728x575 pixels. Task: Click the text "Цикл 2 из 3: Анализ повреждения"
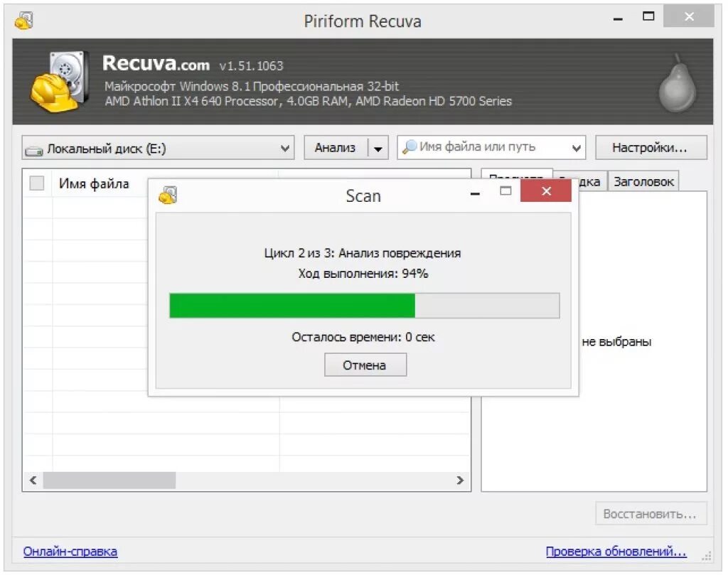click(363, 254)
